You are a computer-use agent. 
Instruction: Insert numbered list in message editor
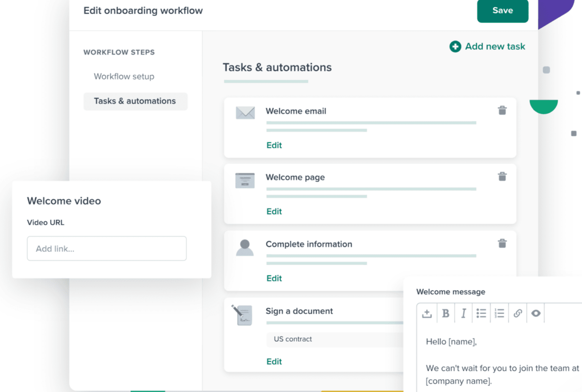pos(499,314)
